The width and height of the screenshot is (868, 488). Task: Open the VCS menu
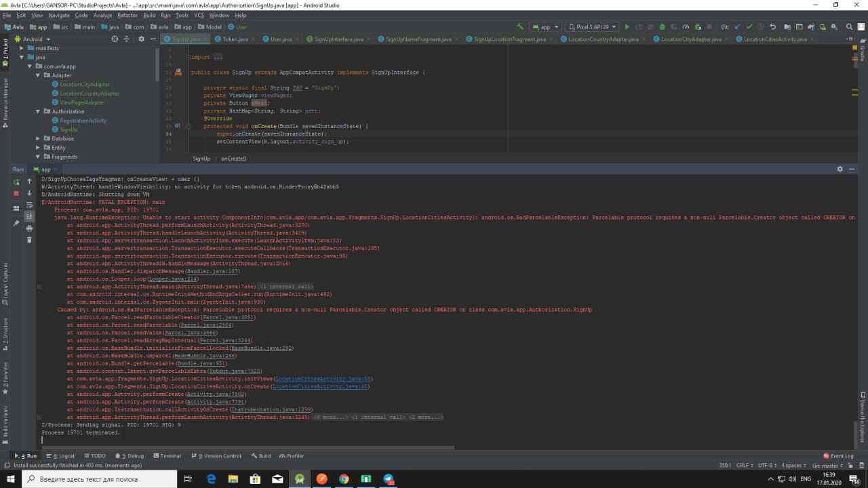coord(199,15)
